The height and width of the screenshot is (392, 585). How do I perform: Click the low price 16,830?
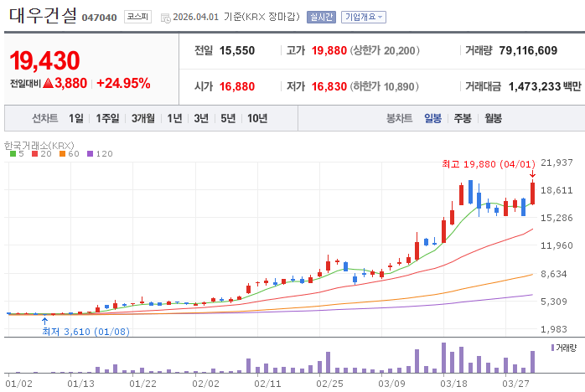(x=329, y=86)
